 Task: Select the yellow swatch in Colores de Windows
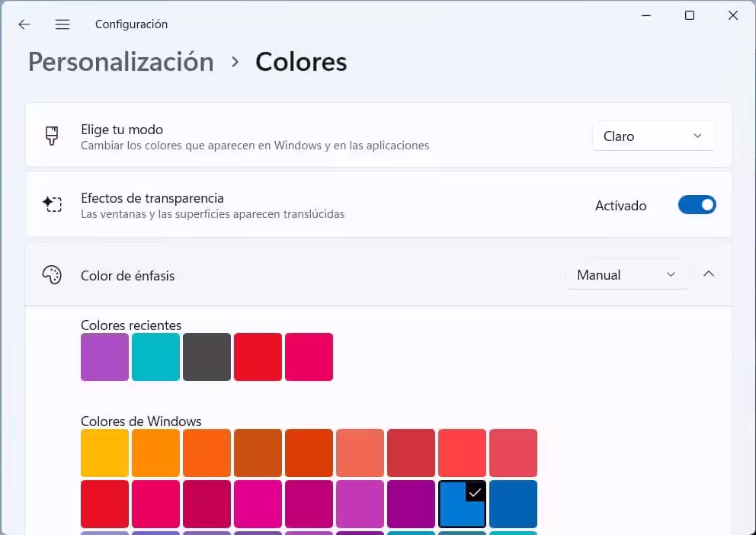pyautogui.click(x=104, y=453)
